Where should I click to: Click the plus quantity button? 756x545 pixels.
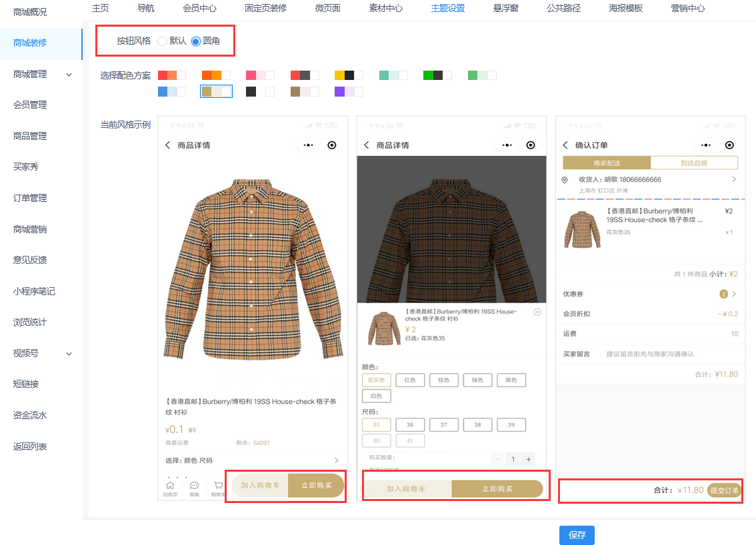pyautogui.click(x=528, y=459)
